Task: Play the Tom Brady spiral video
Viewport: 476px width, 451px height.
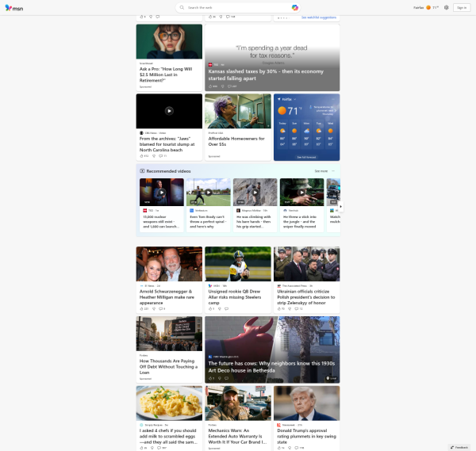Action: tap(208, 193)
